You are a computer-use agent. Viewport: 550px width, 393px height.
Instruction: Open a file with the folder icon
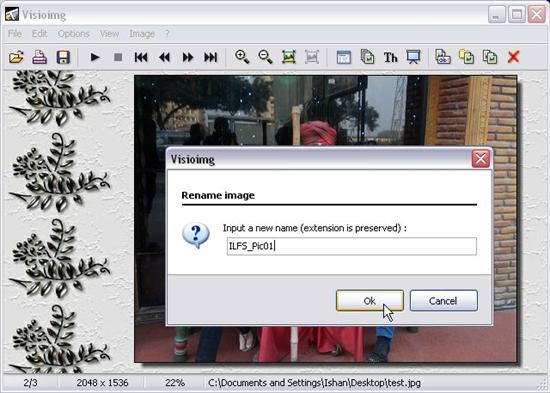coord(16,57)
